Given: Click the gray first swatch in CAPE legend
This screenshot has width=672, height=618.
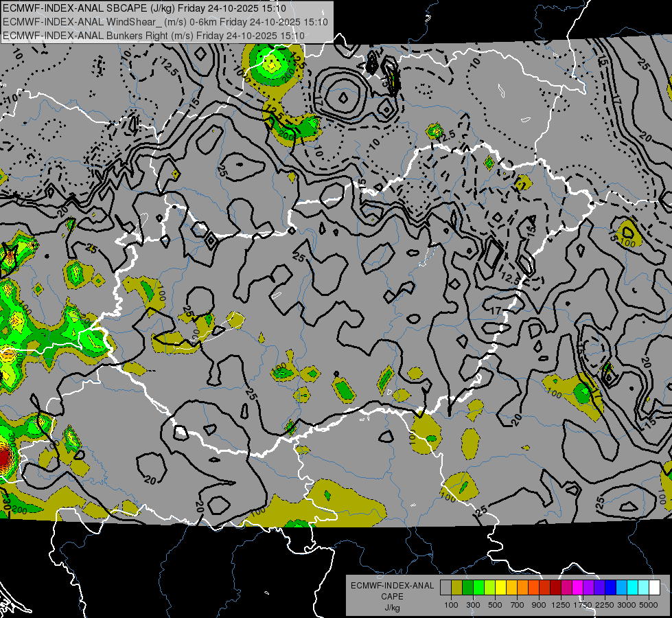Looking at the screenshot, I should click(x=445, y=588).
